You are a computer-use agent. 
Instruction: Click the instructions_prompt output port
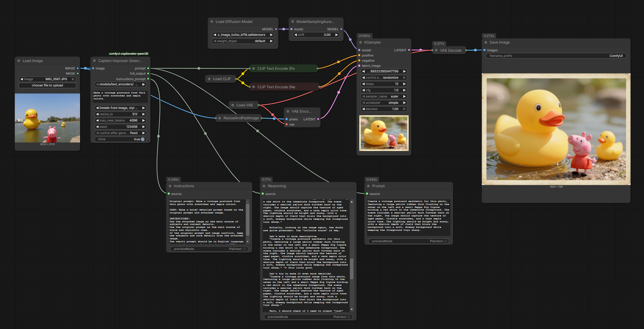(148, 79)
